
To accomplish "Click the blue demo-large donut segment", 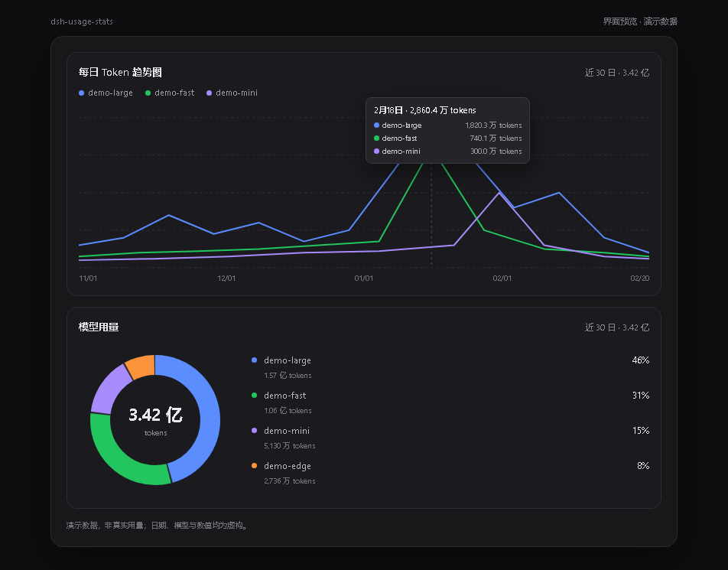I will [x=209, y=413].
